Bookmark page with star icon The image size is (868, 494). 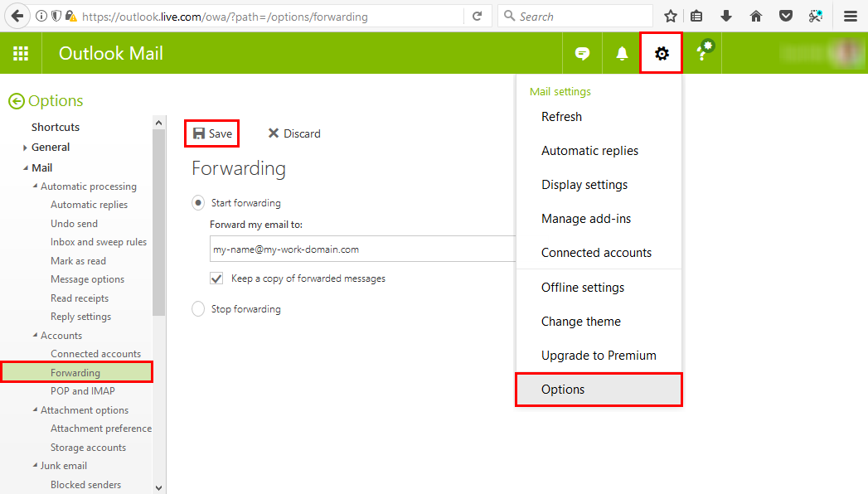tap(670, 16)
